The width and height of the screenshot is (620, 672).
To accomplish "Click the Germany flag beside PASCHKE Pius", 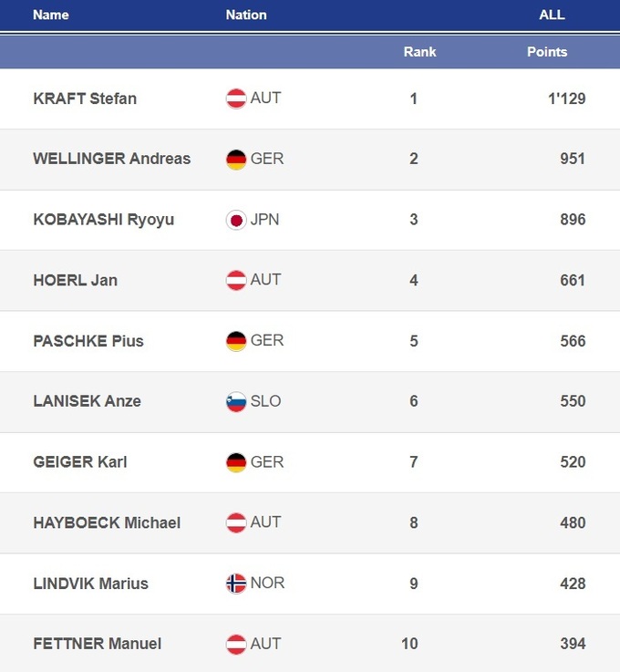I will (x=236, y=341).
